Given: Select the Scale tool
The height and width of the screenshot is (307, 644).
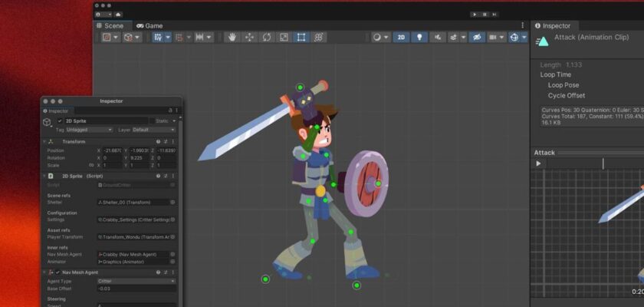Looking at the screenshot, I should tap(284, 37).
